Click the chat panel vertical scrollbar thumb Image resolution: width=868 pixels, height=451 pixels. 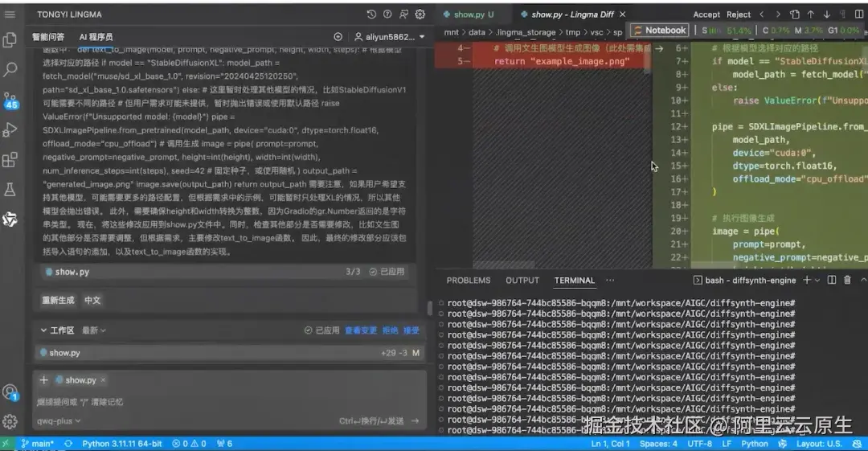point(429,308)
